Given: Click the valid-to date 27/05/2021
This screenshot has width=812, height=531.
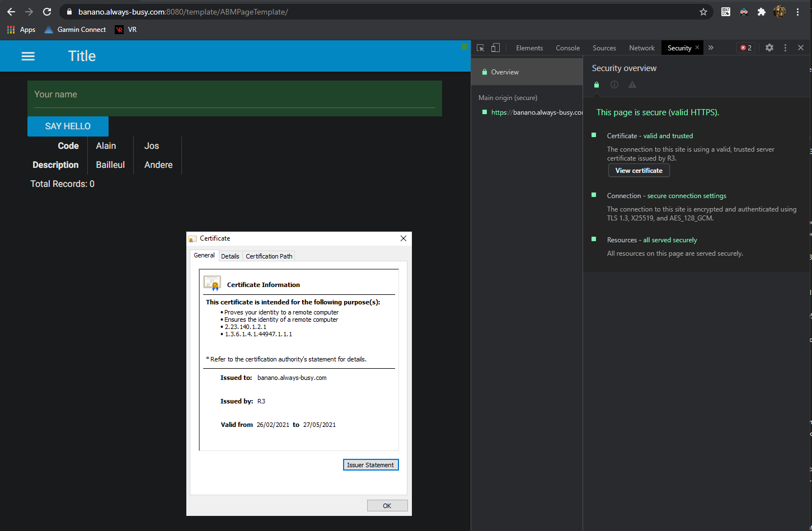Looking at the screenshot, I should (320, 425).
